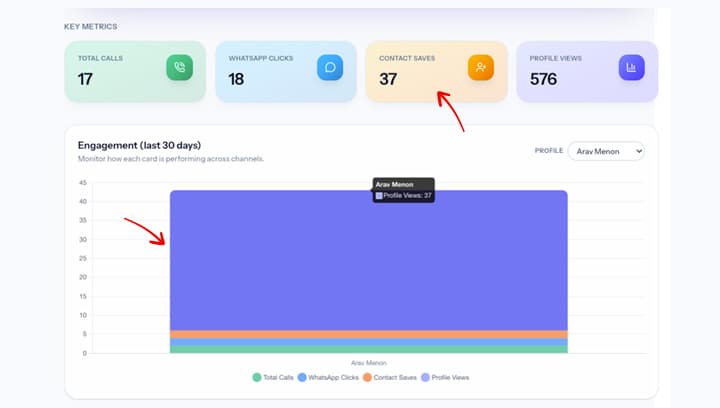
Task: Click the KEY METRICS section label
Action: click(x=90, y=27)
